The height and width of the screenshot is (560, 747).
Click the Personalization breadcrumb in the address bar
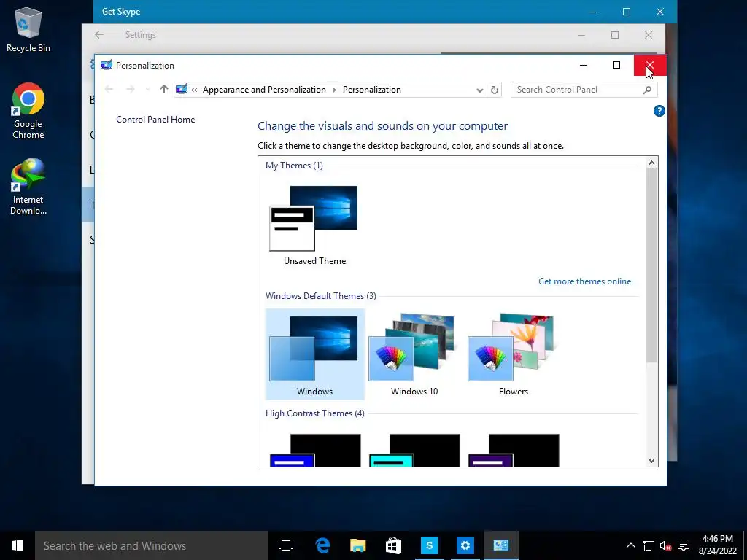click(x=371, y=90)
